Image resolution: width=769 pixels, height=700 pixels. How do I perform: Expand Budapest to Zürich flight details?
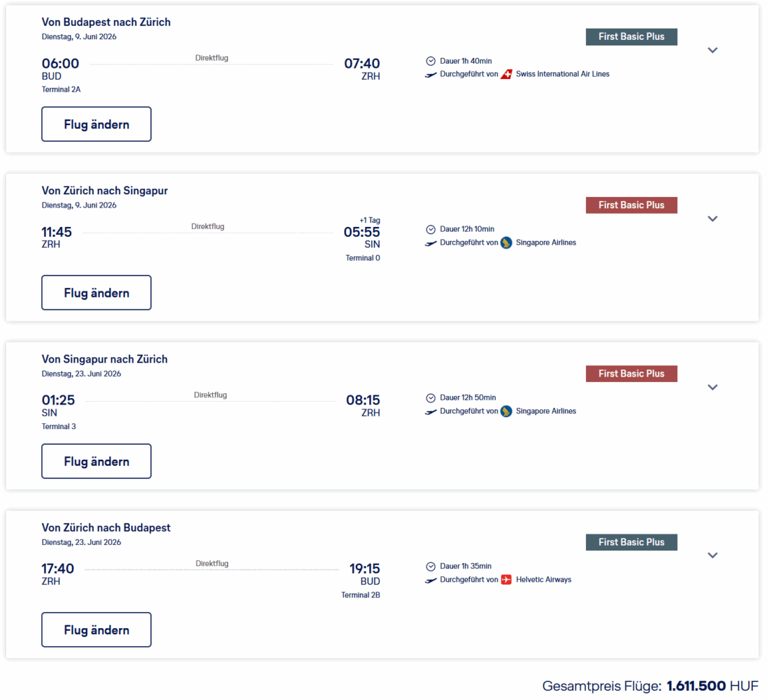[712, 50]
